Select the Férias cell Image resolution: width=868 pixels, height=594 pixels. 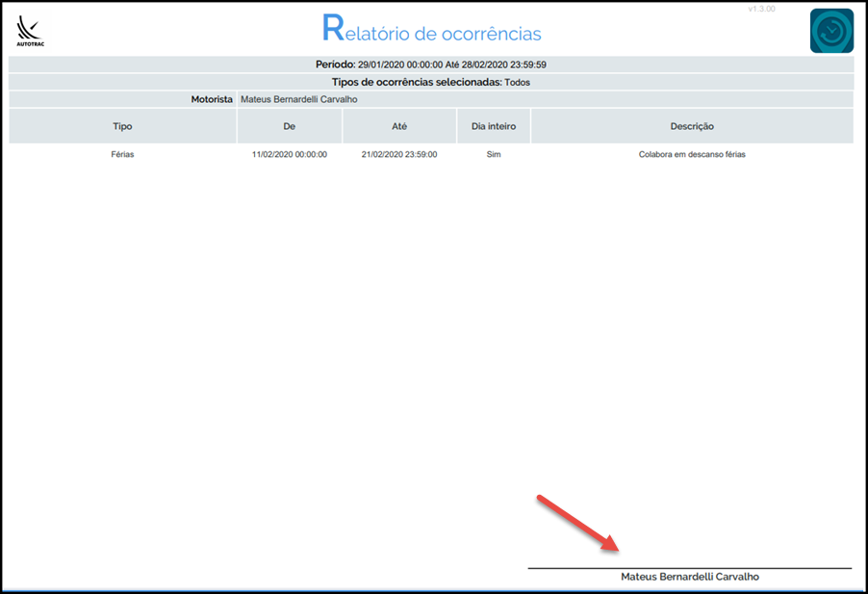pyautogui.click(x=122, y=154)
